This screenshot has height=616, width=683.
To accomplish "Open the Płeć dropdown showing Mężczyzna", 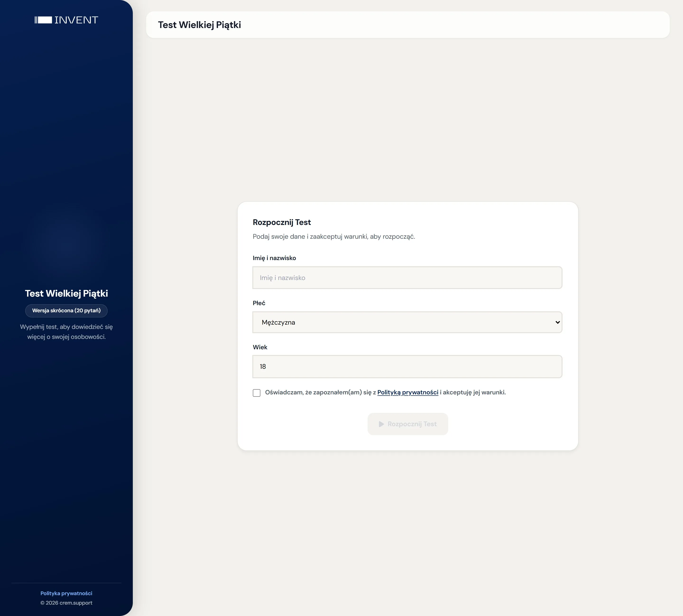I will (x=407, y=322).
